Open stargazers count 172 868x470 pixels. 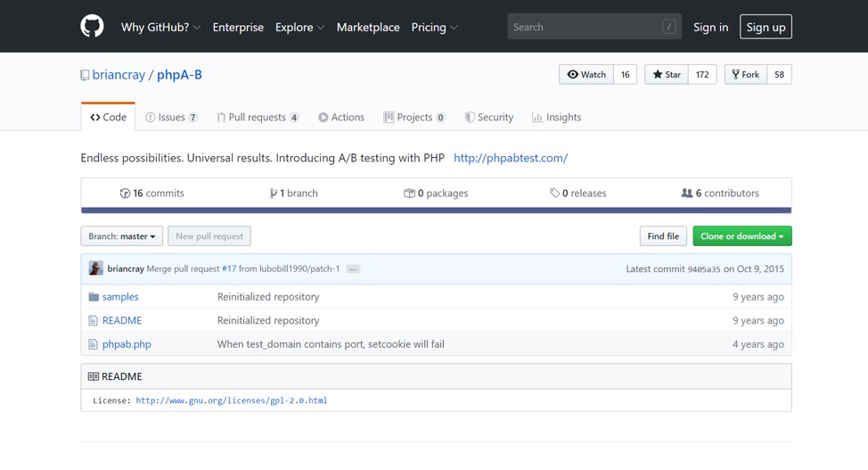[702, 74]
